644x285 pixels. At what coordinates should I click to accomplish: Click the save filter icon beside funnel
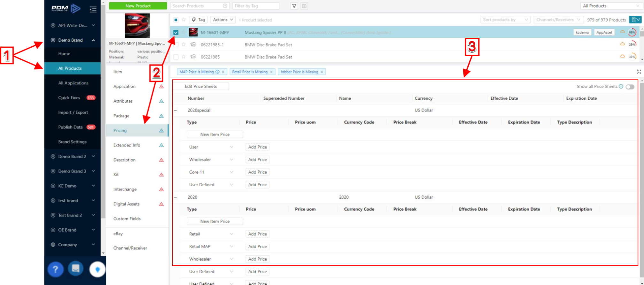coord(304,6)
